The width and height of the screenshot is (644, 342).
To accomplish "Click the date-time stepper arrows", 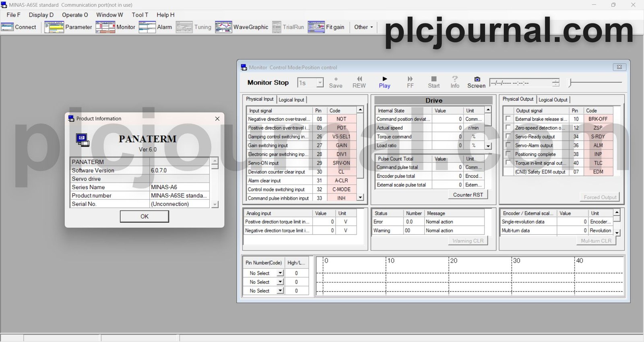I will pyautogui.click(x=556, y=83).
